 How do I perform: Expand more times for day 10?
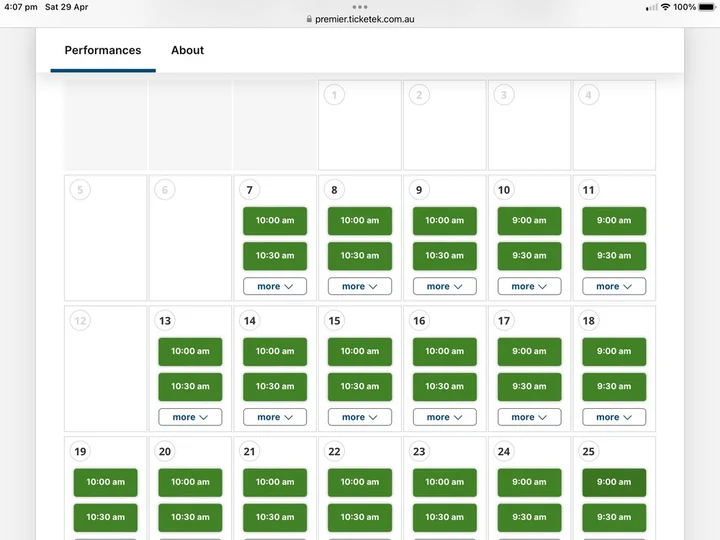(x=529, y=286)
